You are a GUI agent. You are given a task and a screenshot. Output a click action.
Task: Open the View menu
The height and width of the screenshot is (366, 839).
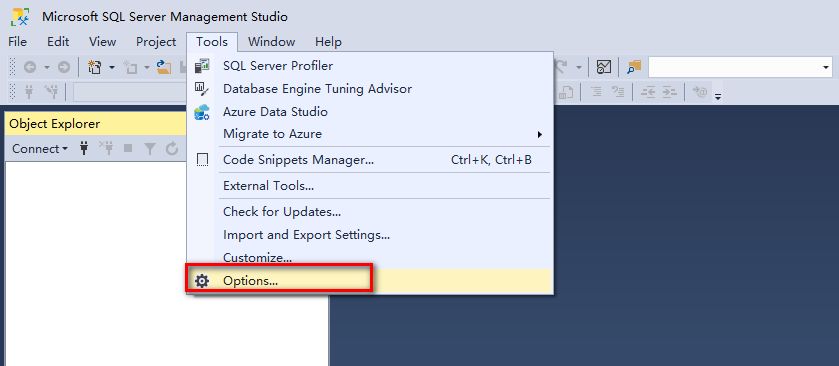102,42
